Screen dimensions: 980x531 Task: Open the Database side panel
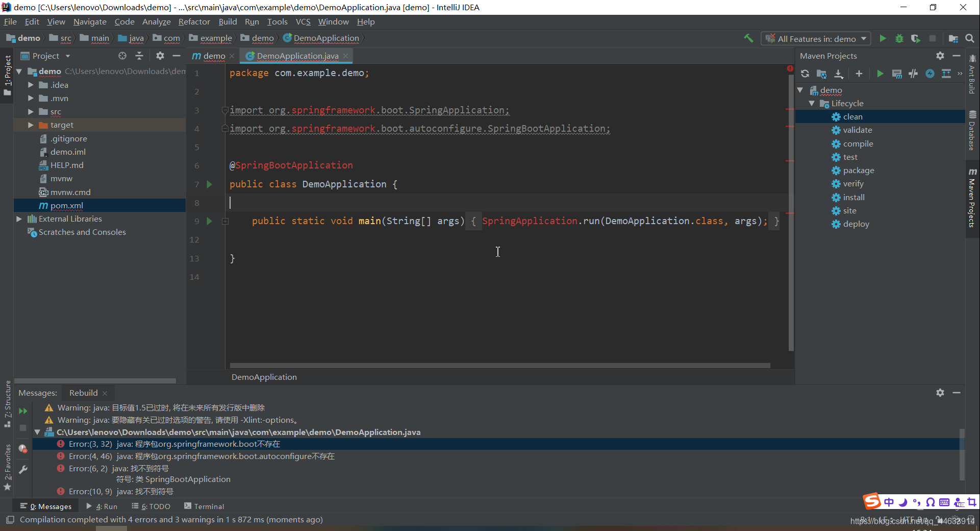click(x=972, y=131)
